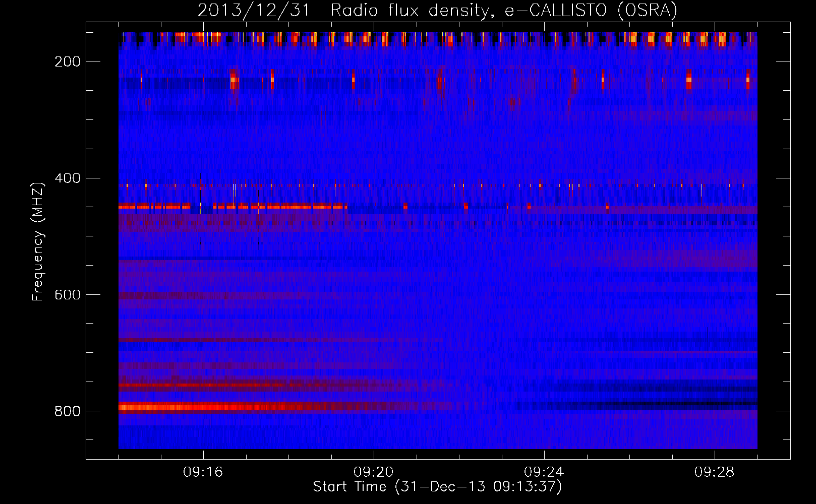Click the 600 frequency tick label
The width and height of the screenshot is (816, 504).
[67, 295]
